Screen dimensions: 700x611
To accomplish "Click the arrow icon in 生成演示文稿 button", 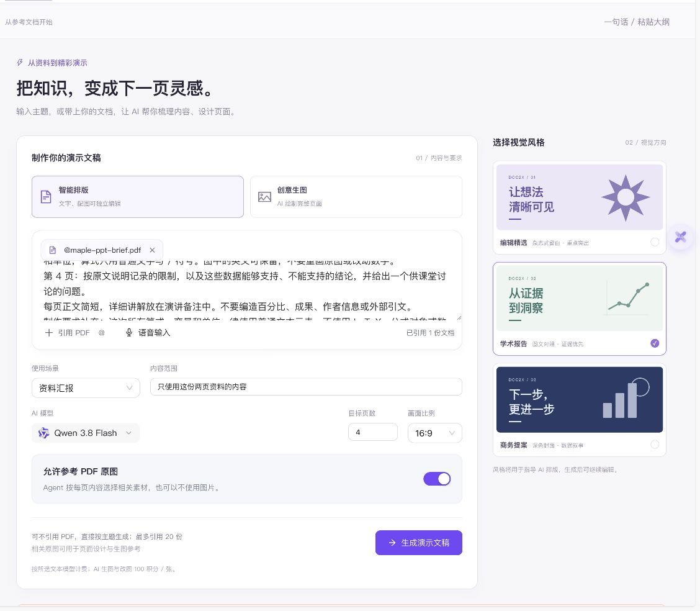I will click(392, 543).
